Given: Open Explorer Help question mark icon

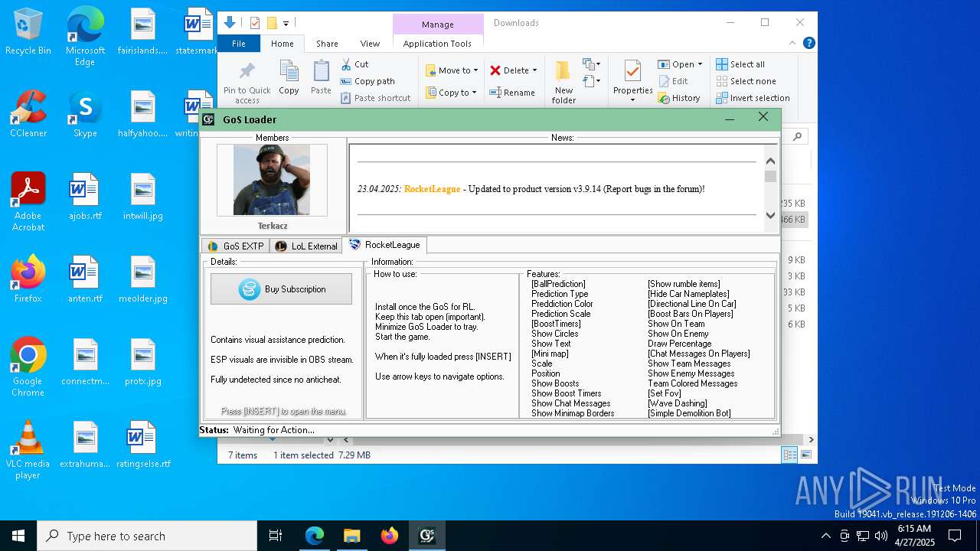Looking at the screenshot, I should tap(809, 44).
